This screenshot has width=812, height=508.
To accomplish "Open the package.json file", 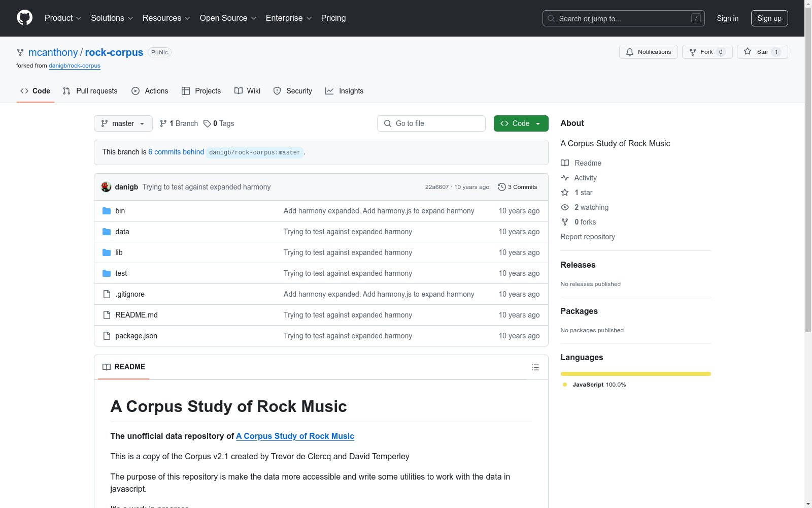I will 136,336.
